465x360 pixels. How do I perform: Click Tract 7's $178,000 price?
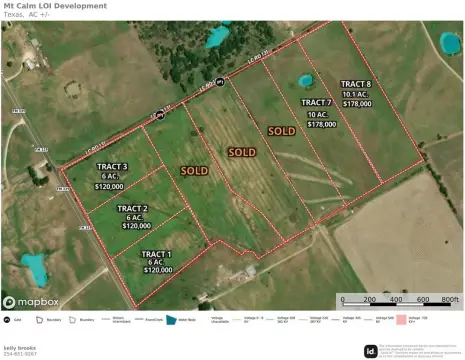coord(322,125)
